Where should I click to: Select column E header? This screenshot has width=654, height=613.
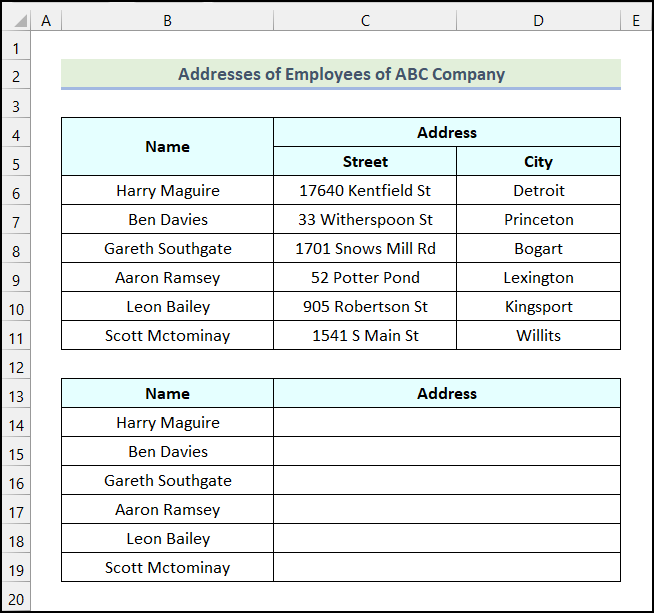[636, 20]
